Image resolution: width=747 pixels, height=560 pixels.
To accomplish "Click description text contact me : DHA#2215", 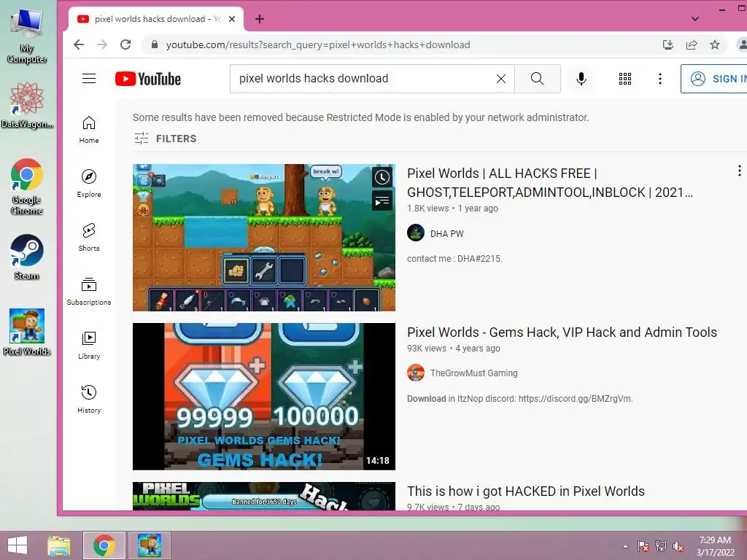I will 454,259.
